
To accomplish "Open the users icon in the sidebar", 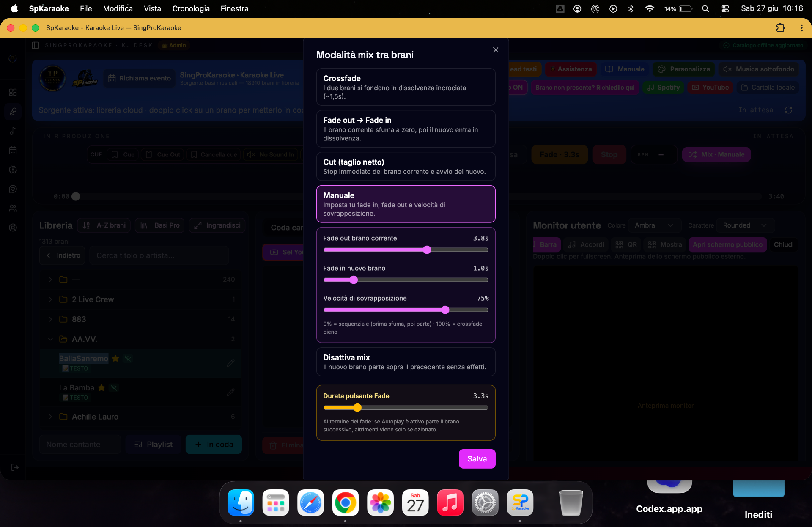I will 13,208.
